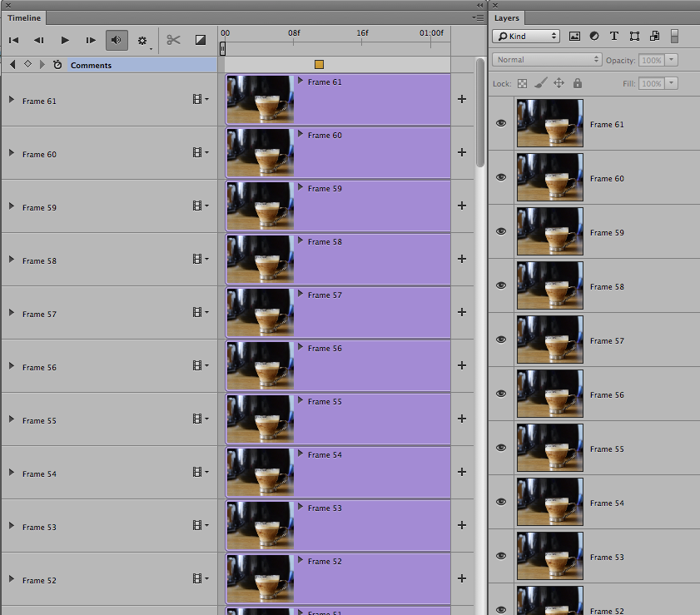Image resolution: width=700 pixels, height=615 pixels.
Task: Open Frame 57 clip options triangle
Action: coord(300,294)
